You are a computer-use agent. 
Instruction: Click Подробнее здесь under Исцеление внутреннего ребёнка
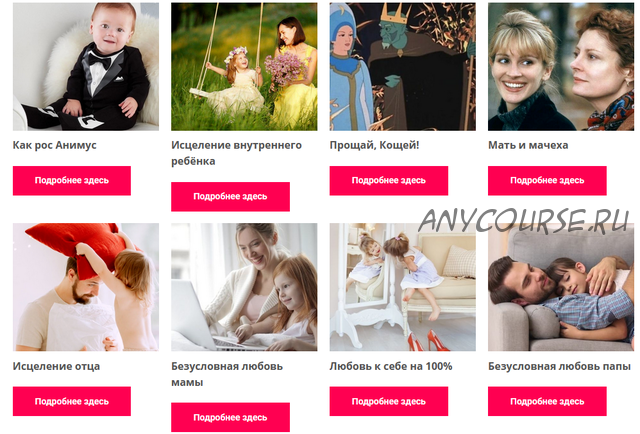230,197
